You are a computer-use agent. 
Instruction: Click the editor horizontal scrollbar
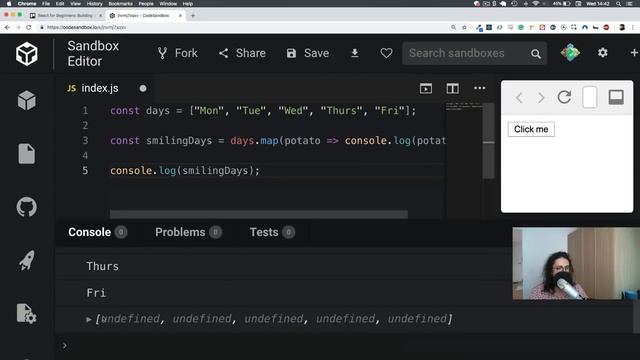259,214
